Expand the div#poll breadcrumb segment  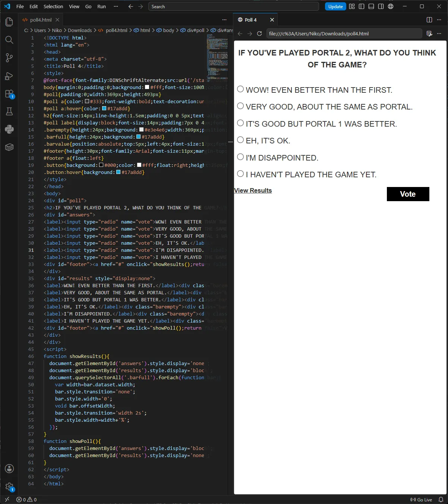[193, 30]
